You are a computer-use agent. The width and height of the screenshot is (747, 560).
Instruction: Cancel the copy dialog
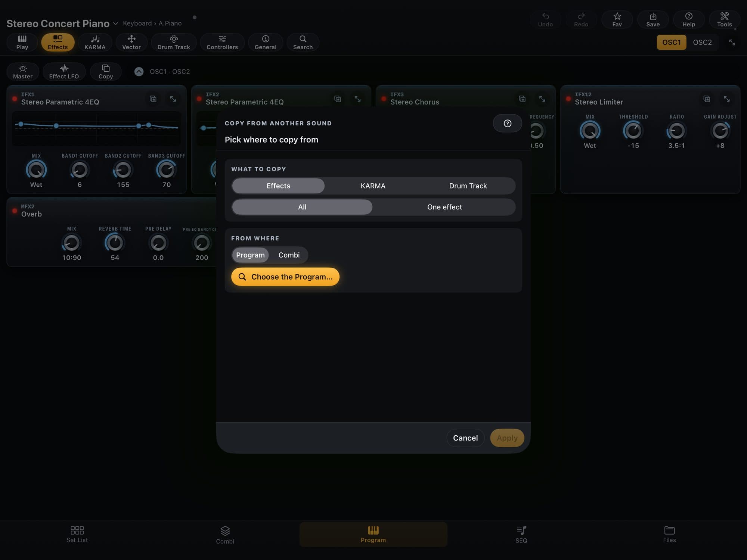pyautogui.click(x=465, y=438)
